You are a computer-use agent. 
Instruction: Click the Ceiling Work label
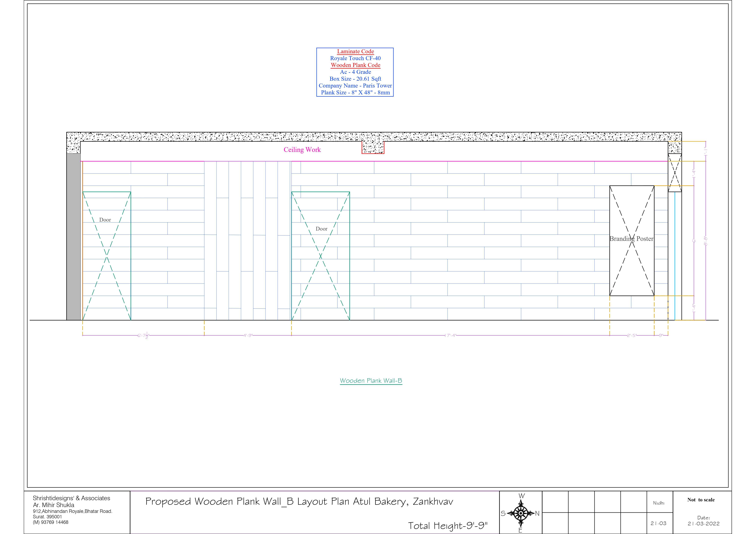click(x=302, y=150)
